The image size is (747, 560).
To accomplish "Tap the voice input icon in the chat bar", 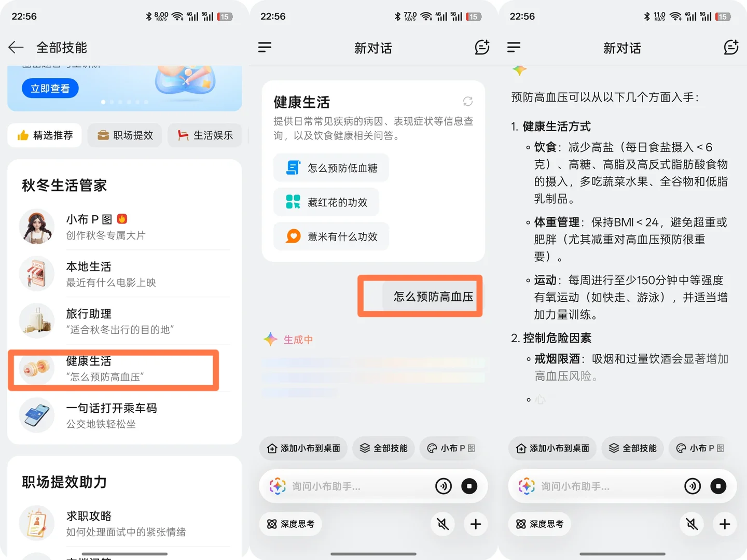I will [x=444, y=486].
